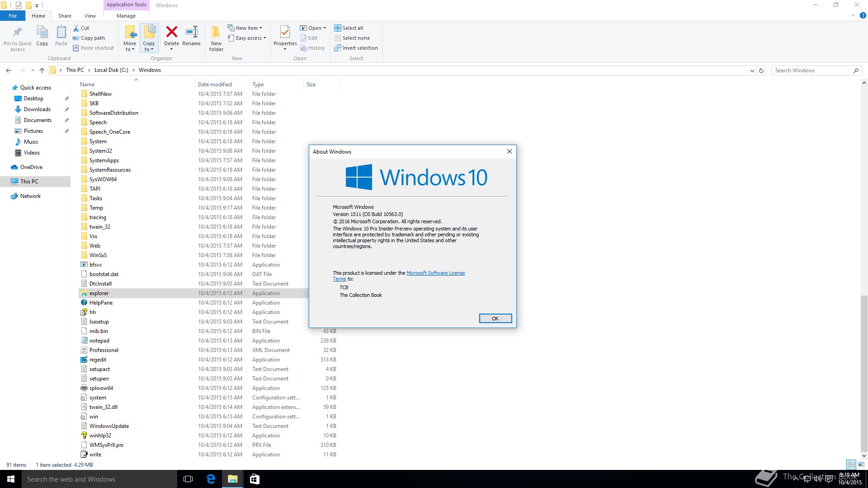Open recent locations dropdown arrow
This screenshot has height=488, width=868.
click(33, 70)
